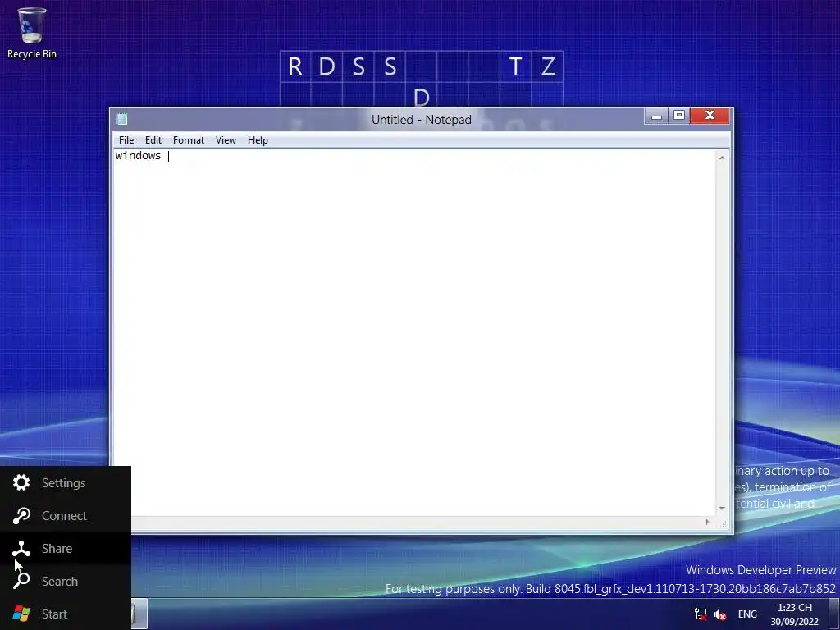Viewport: 840px width, 630px height.
Task: Click the R tile in desktop gadget
Action: coord(295,66)
